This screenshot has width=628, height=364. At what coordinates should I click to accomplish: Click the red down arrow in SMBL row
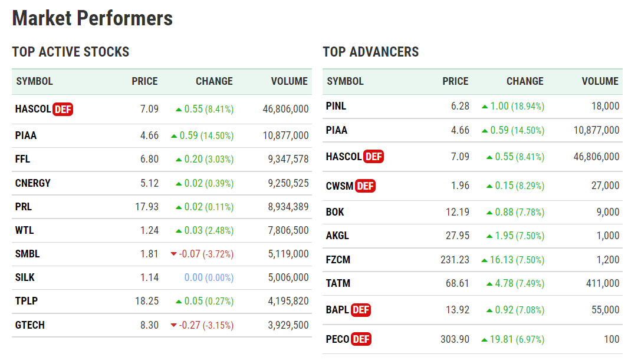tap(173, 254)
